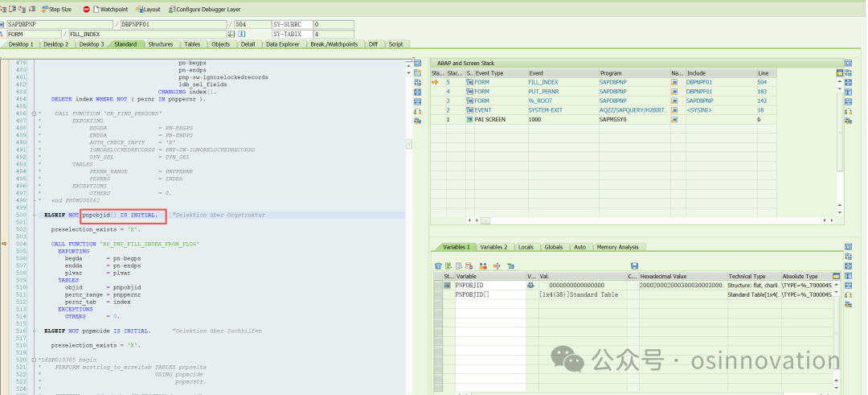The image size is (868, 395).
Task: Click the navigate icon beside the FILL_INDEX field
Action: pos(231,34)
